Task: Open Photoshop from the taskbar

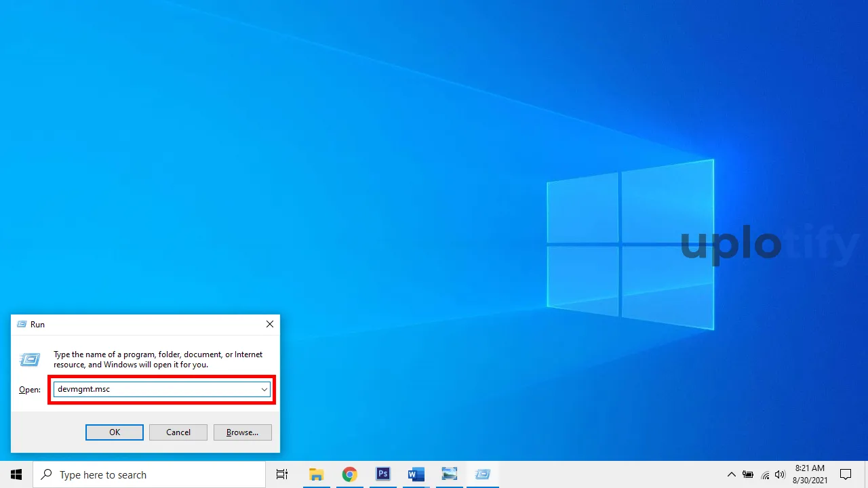Action: (x=382, y=474)
